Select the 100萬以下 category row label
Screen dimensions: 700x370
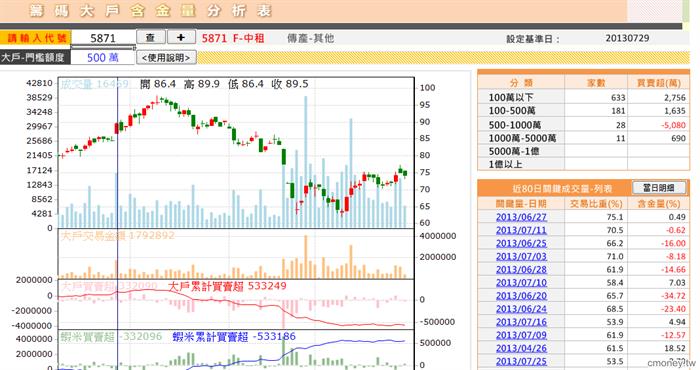[x=511, y=97]
